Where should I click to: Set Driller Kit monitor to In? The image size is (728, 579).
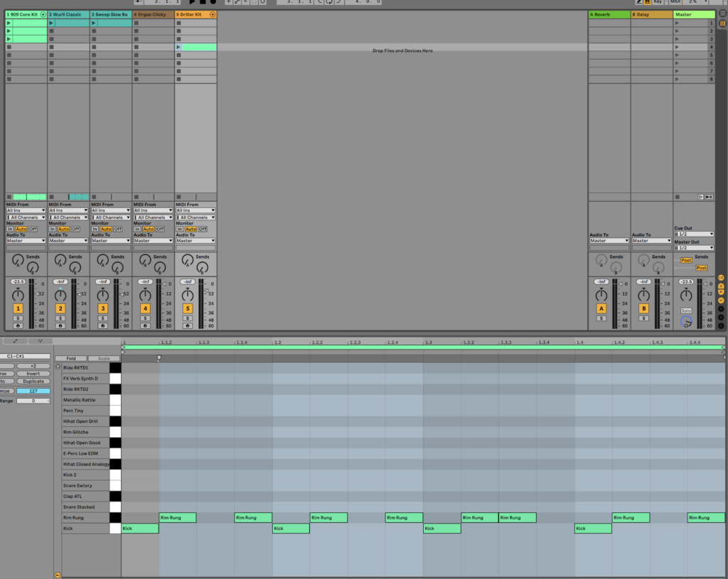point(179,229)
